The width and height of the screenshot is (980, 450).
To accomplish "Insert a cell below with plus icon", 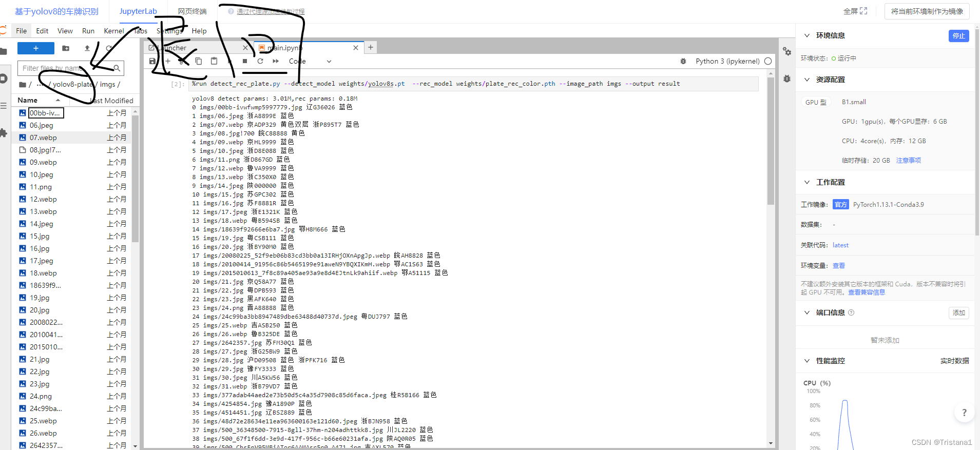I will coord(168,61).
